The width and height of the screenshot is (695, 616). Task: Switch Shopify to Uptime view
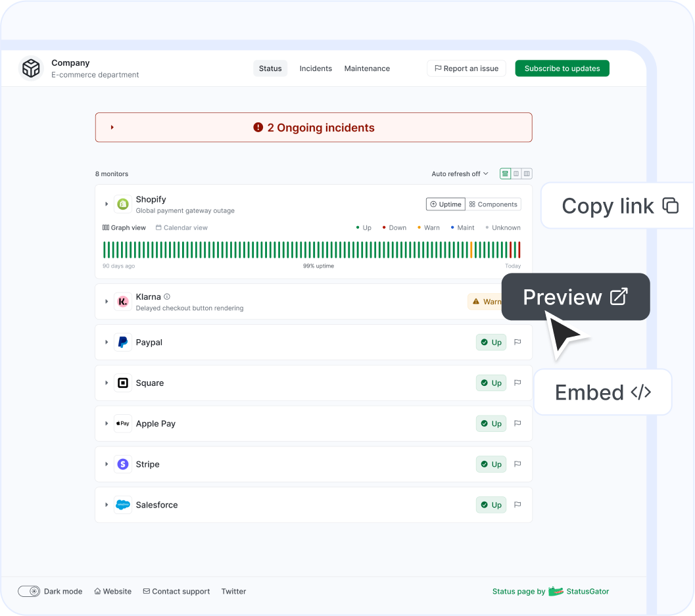[445, 204]
